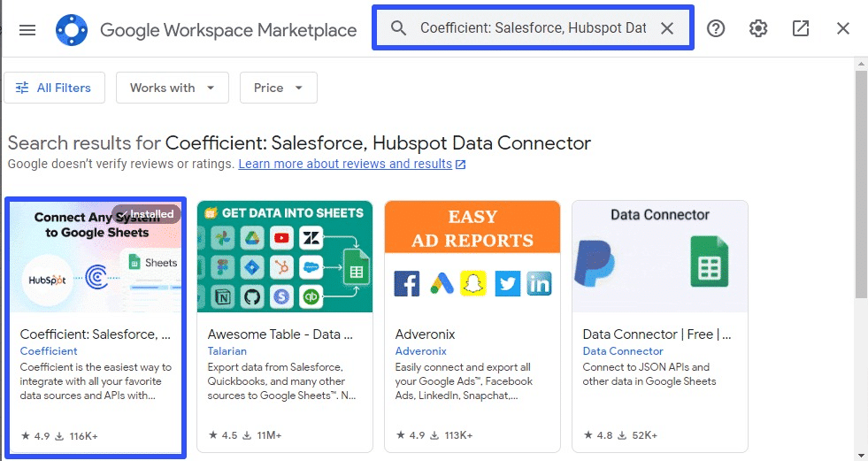This screenshot has width=868, height=461.
Task: Click the Snapchat icon in Adveronix image
Action: click(x=473, y=283)
